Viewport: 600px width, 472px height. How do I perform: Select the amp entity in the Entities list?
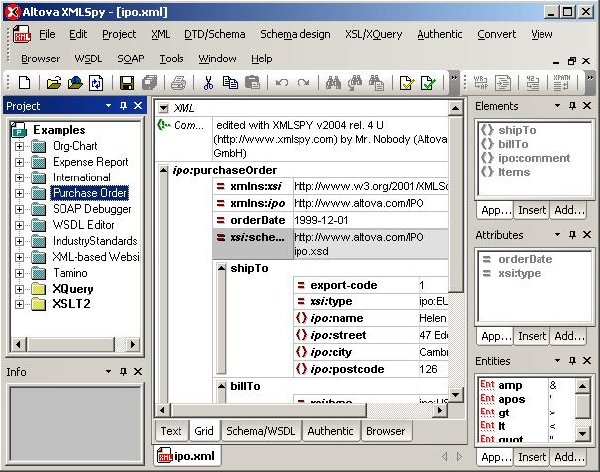click(510, 385)
